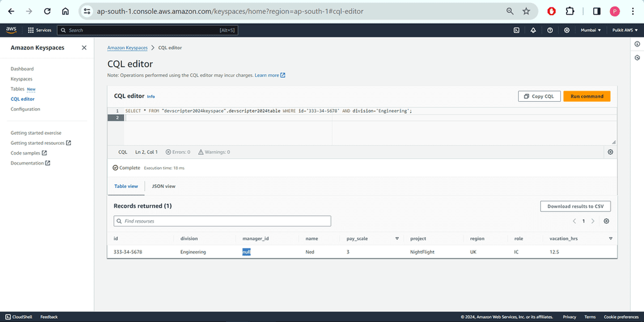Switch to the Table view tab

click(x=126, y=186)
